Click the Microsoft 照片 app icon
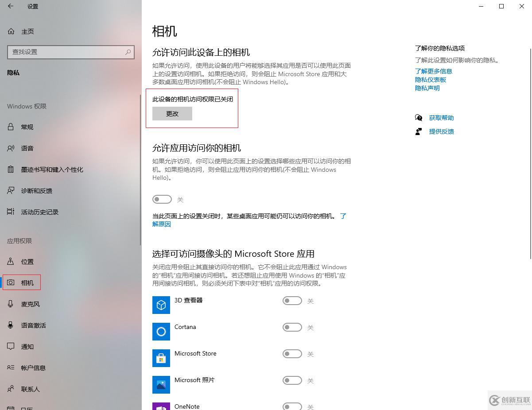Screen dimensions: 532x410 (161, 385)
